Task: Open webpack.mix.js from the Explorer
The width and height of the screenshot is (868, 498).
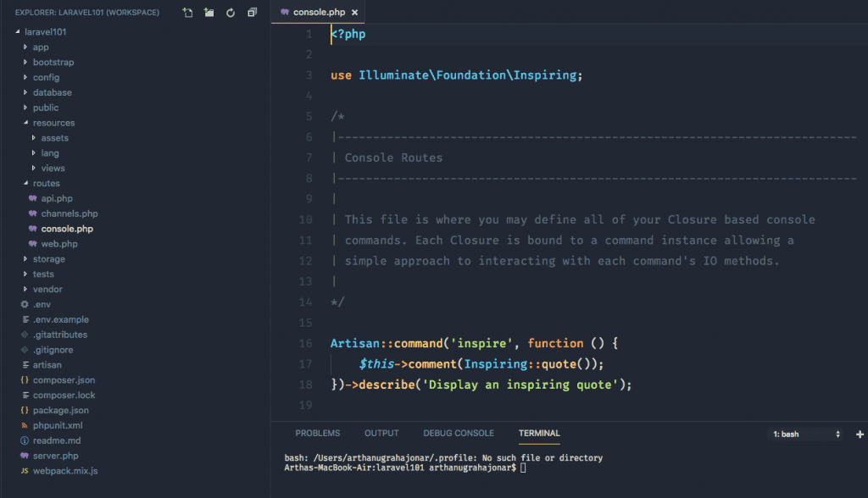Action: click(64, 471)
